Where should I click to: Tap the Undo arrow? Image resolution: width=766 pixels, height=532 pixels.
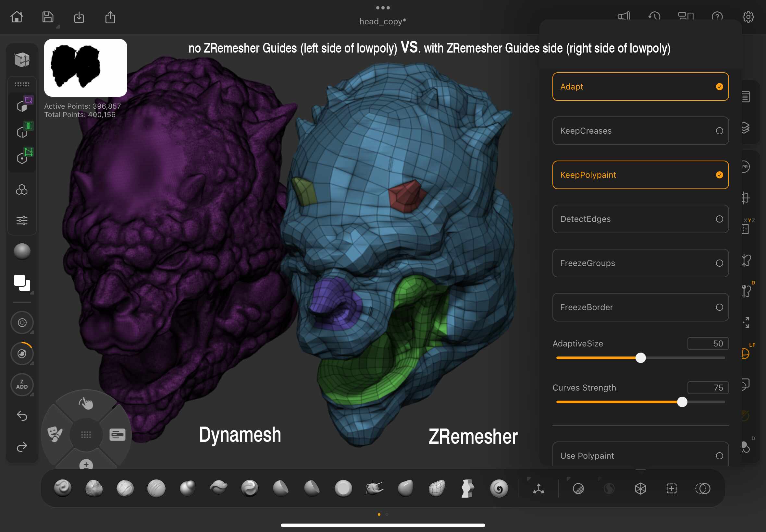tap(22, 416)
